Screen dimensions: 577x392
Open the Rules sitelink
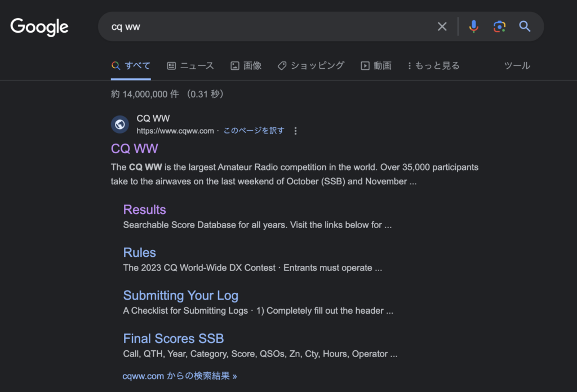tap(140, 253)
